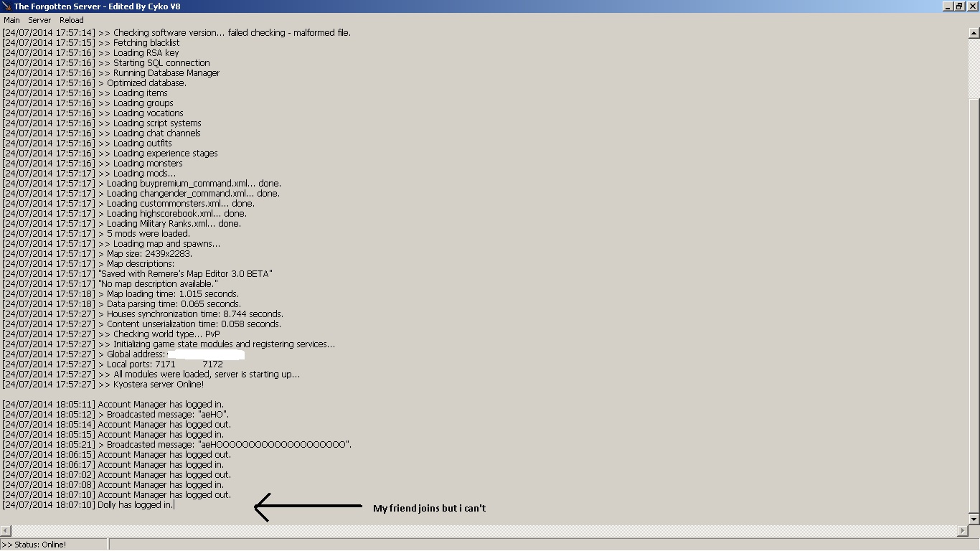The image size is (980, 551).
Task: Click the 'Loading Military Ranks.xml' log line
Action: tap(122, 224)
